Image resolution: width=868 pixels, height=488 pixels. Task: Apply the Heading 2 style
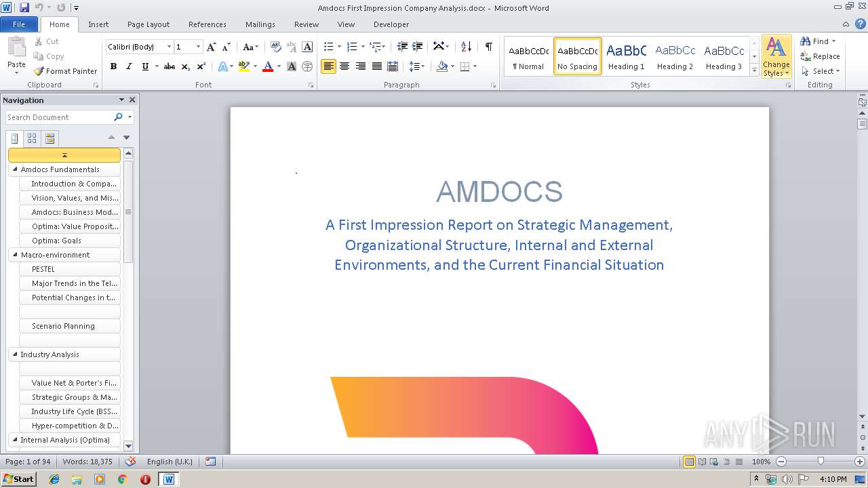[675, 56]
